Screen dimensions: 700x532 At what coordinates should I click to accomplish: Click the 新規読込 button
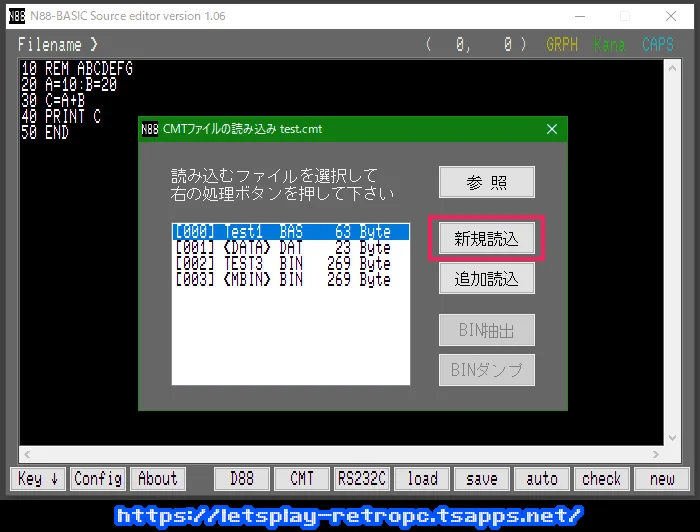click(487, 239)
